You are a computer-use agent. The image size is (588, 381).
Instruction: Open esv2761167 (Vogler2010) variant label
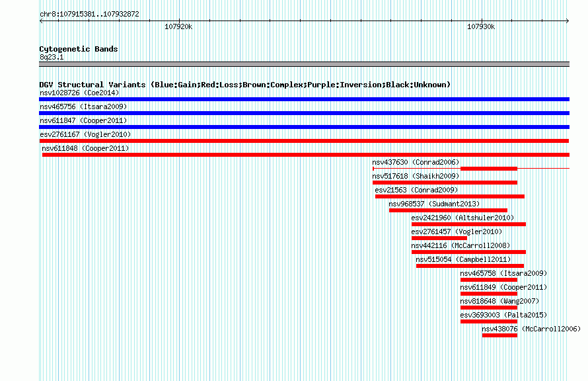85,134
